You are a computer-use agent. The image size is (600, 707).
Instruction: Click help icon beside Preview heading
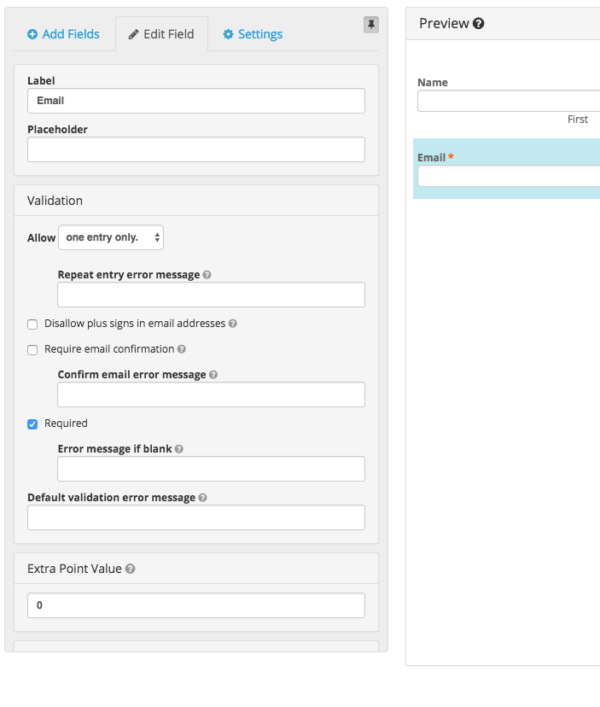(x=479, y=24)
